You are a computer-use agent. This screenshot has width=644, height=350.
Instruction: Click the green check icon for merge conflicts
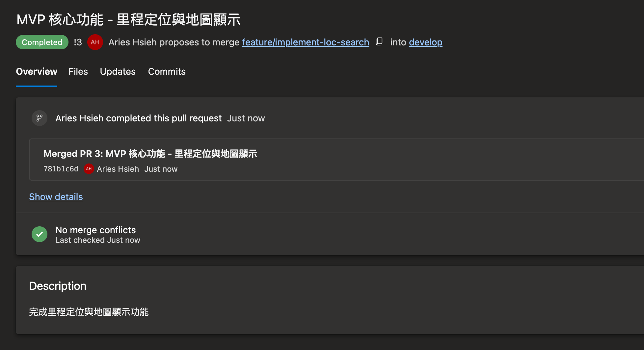pos(40,234)
